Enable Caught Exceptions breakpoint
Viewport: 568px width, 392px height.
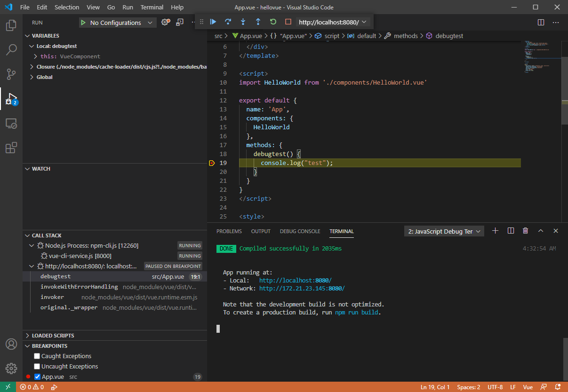[x=37, y=356]
